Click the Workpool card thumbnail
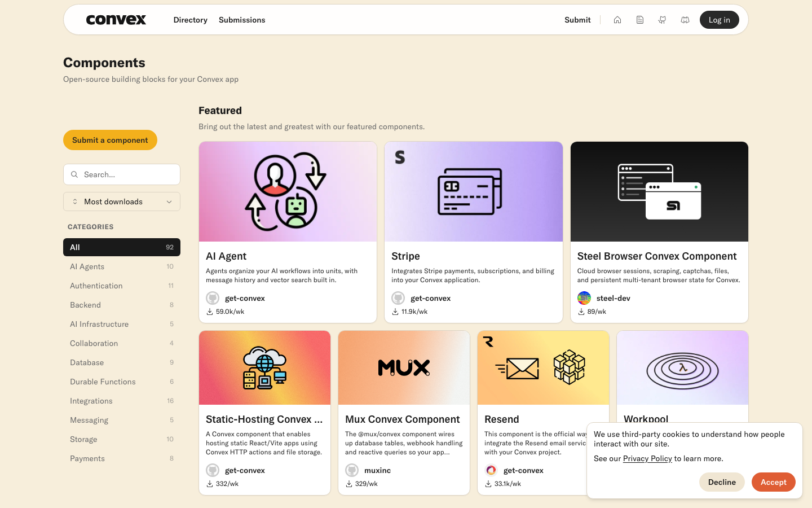This screenshot has width=812, height=508. point(682,368)
